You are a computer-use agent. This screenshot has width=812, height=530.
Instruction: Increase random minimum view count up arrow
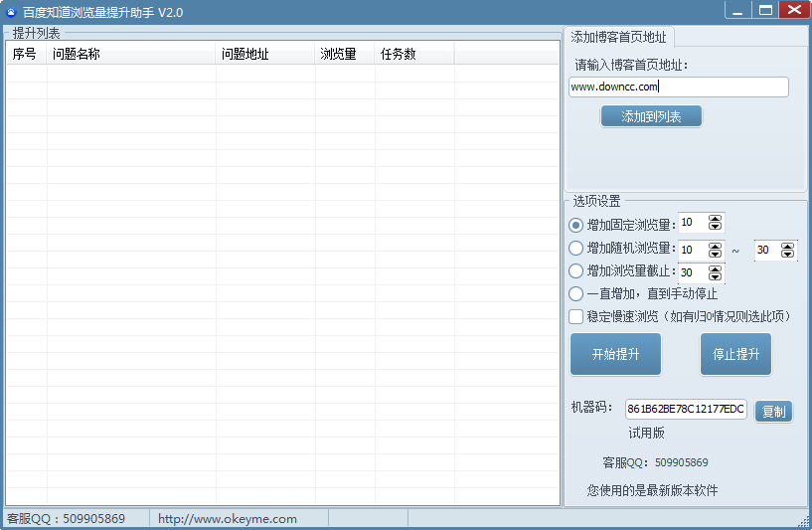(715, 247)
